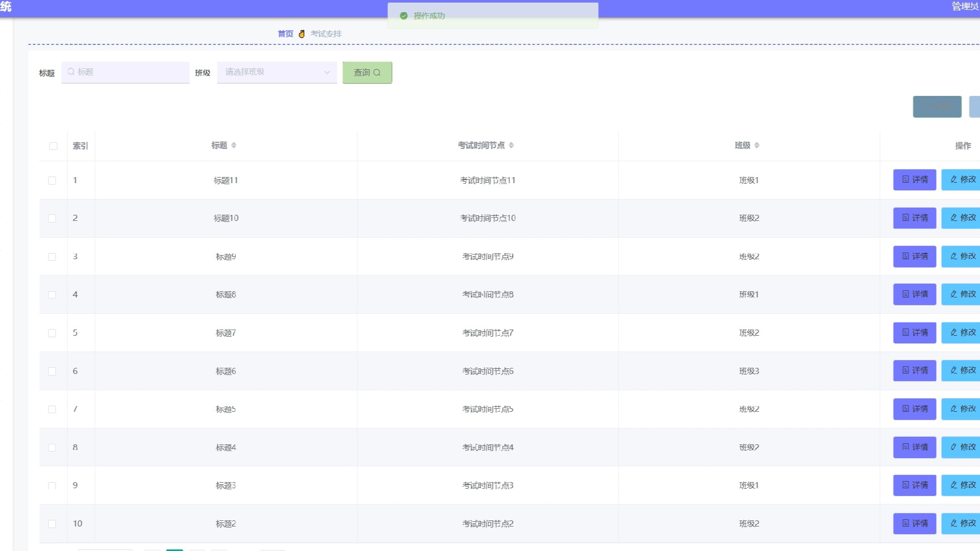Open 详情 for row 标题11
The height and width of the screenshot is (551, 980).
915,180
